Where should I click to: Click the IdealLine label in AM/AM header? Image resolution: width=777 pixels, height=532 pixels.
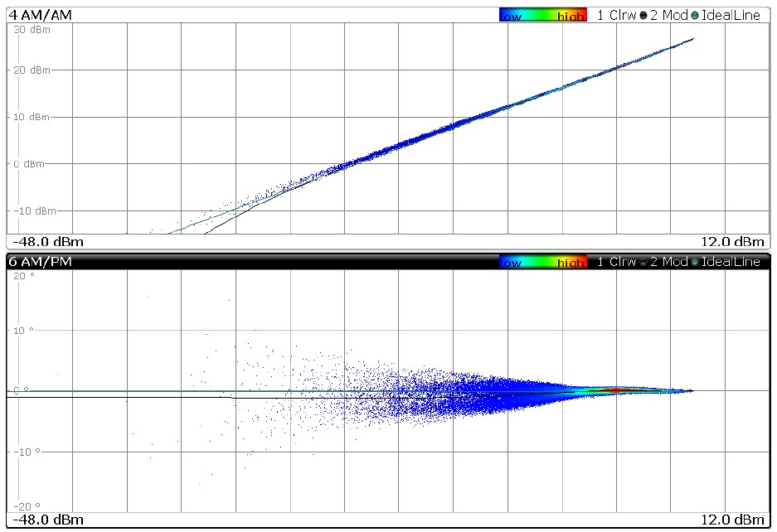(731, 15)
